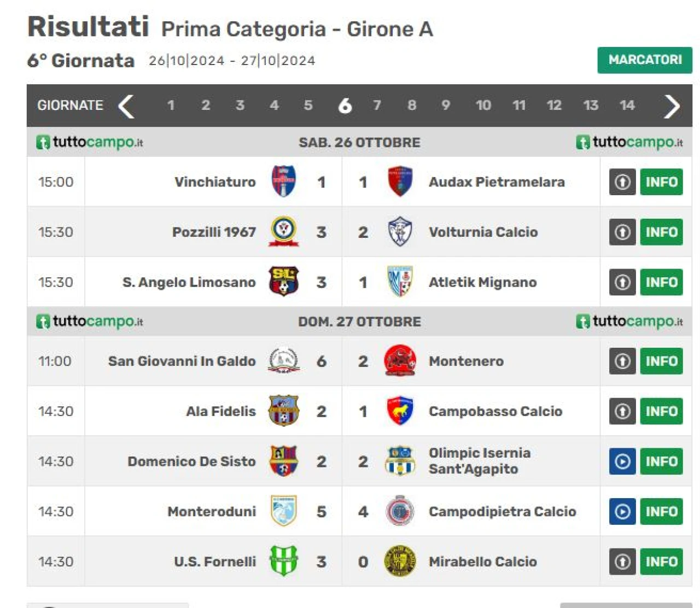This screenshot has width=700, height=608.
Task: Open the MARCATORI button
Action: pyautogui.click(x=645, y=60)
